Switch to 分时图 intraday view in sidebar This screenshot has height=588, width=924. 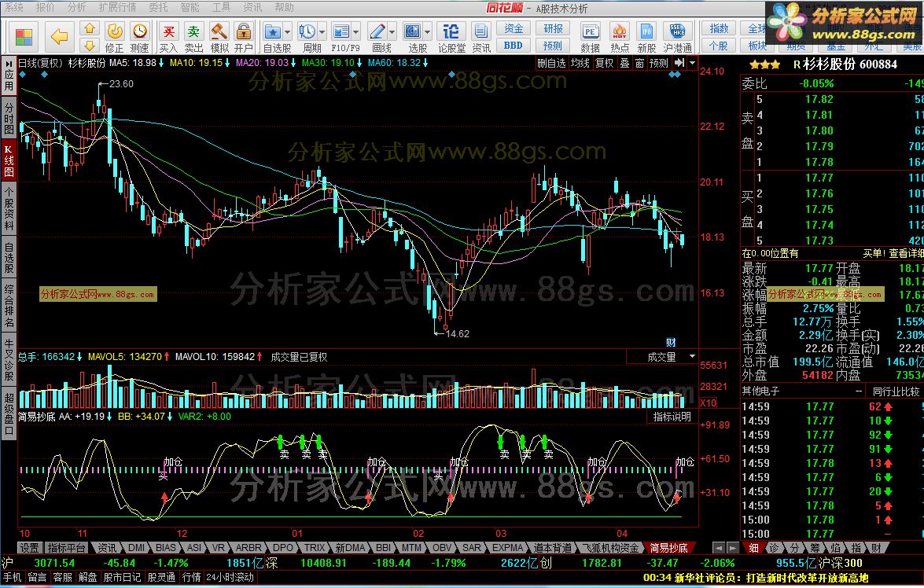[9, 118]
